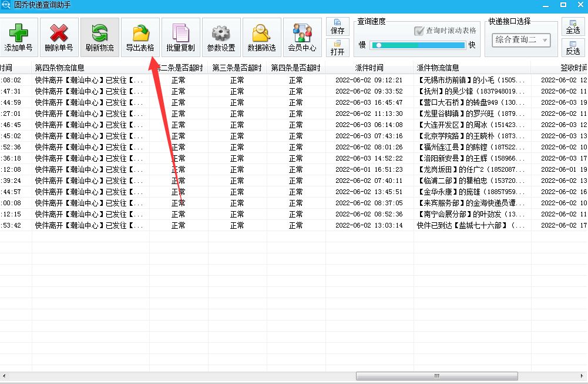The height and width of the screenshot is (384, 588).
Task: Open batch copy with 批量复制 icon
Action: (x=181, y=36)
